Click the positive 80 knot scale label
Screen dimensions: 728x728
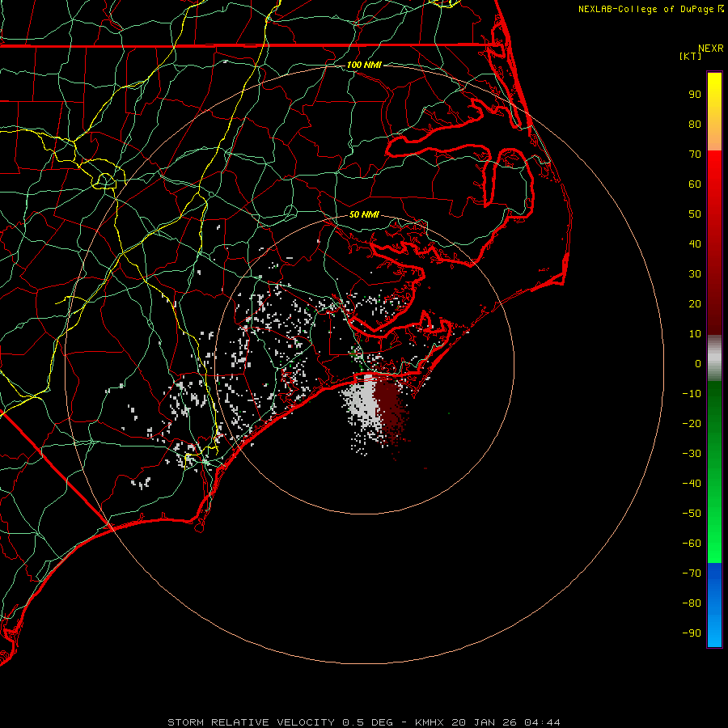[x=695, y=125]
